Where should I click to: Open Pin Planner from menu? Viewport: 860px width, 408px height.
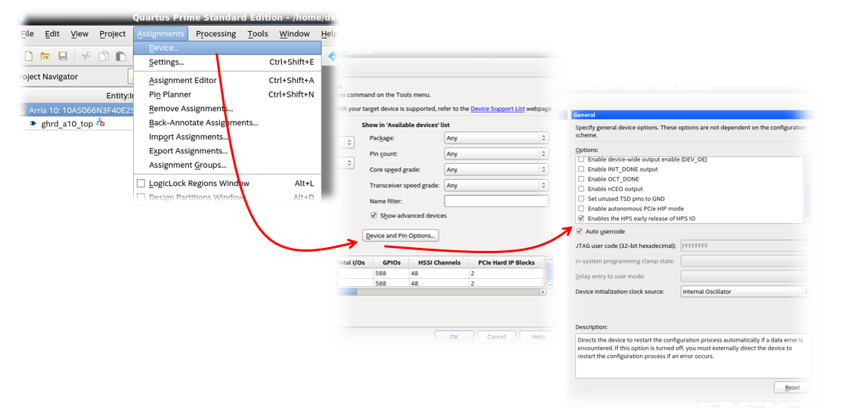tap(228, 94)
